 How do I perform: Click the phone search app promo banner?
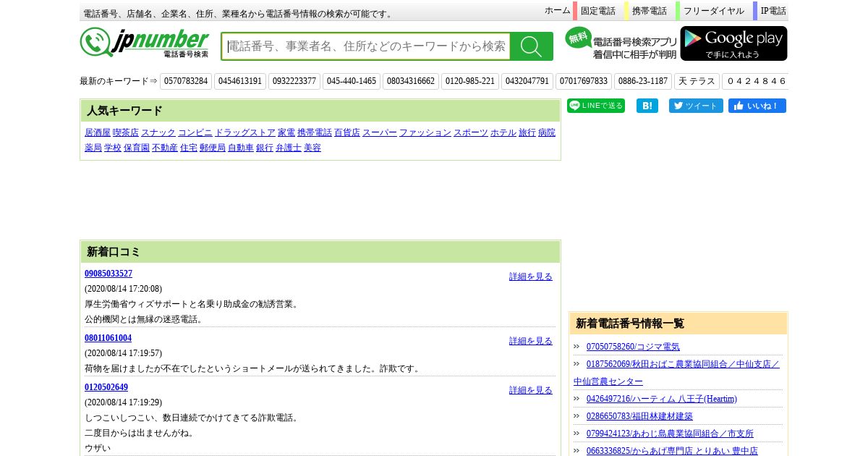tap(621, 43)
